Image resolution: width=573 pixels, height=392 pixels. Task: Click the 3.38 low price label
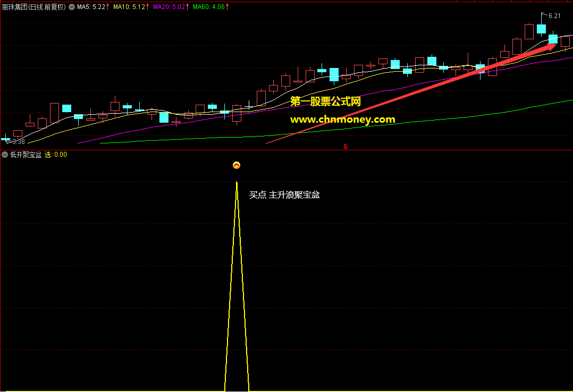(18, 142)
